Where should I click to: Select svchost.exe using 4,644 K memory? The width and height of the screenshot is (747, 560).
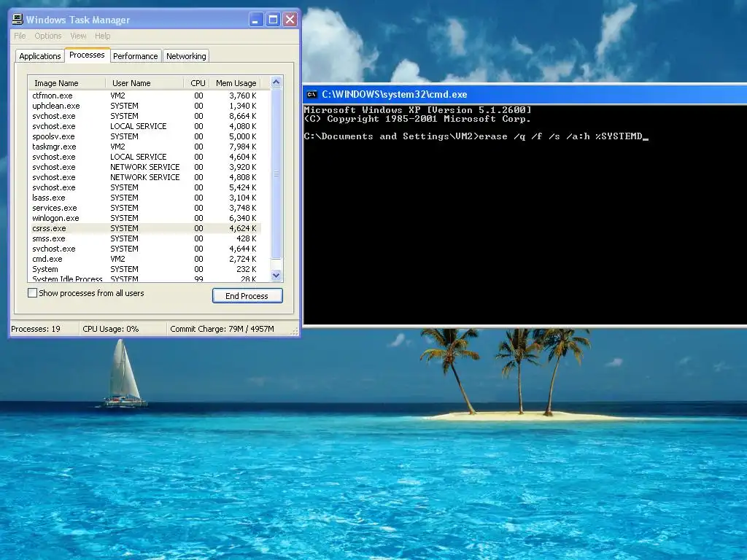[144, 249]
